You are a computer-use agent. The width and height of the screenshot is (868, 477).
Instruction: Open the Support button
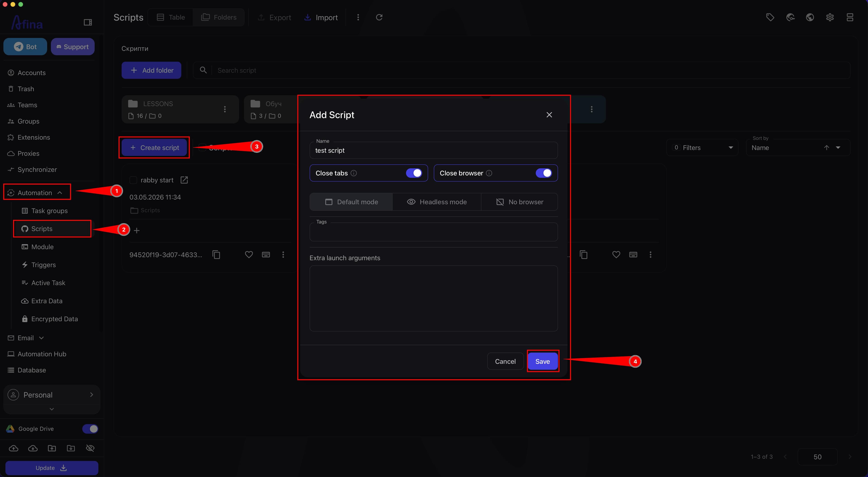(x=73, y=47)
